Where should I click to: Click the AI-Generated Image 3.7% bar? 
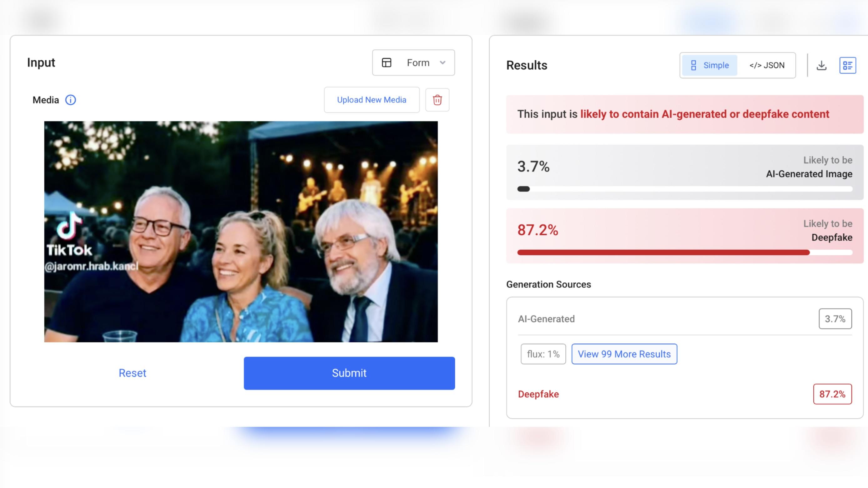[685, 189]
